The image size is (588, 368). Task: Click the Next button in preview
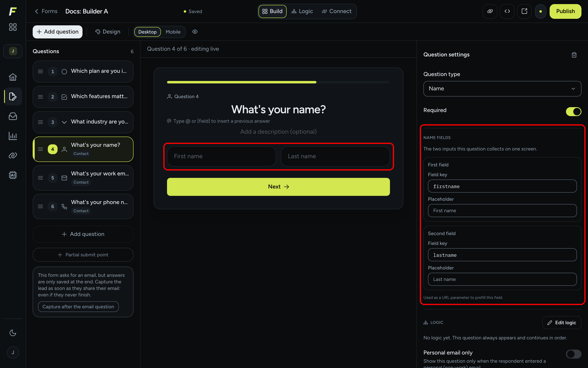(x=278, y=187)
